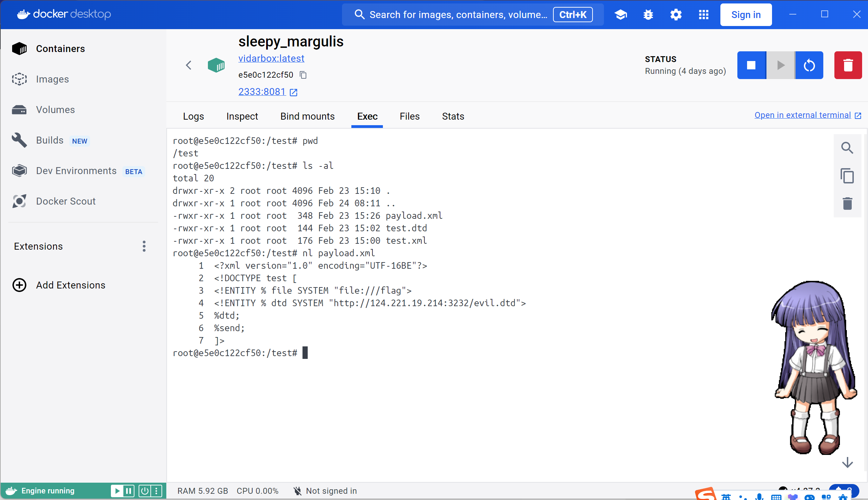This screenshot has width=868, height=500.
Task: Click the disabled start (play) button
Action: tap(781, 65)
